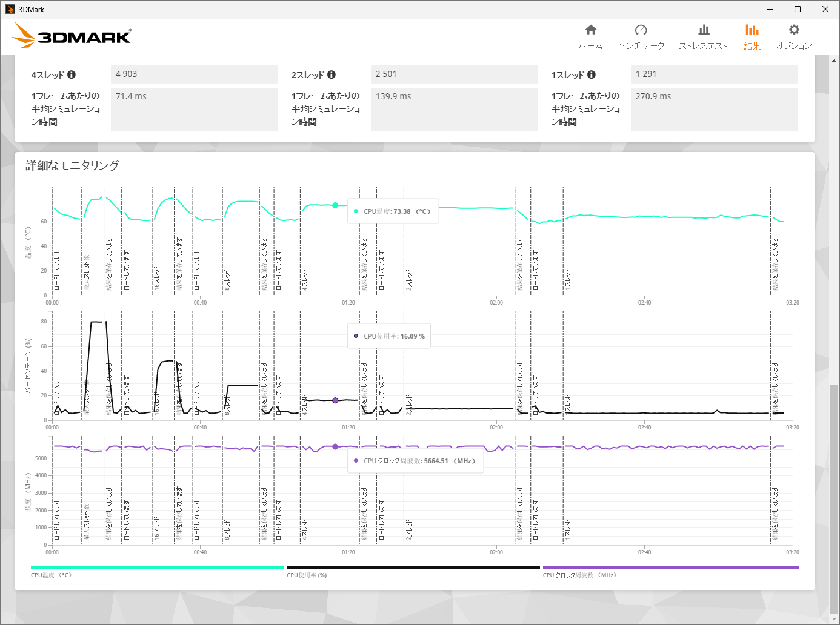Open Options (オプション) gear icon

794,30
